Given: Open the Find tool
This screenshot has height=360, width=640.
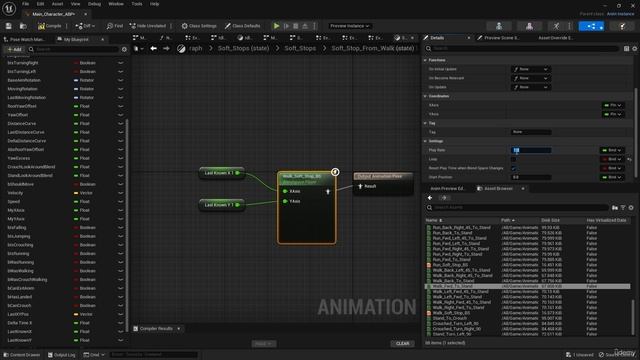Looking at the screenshot, I should coord(115,26).
